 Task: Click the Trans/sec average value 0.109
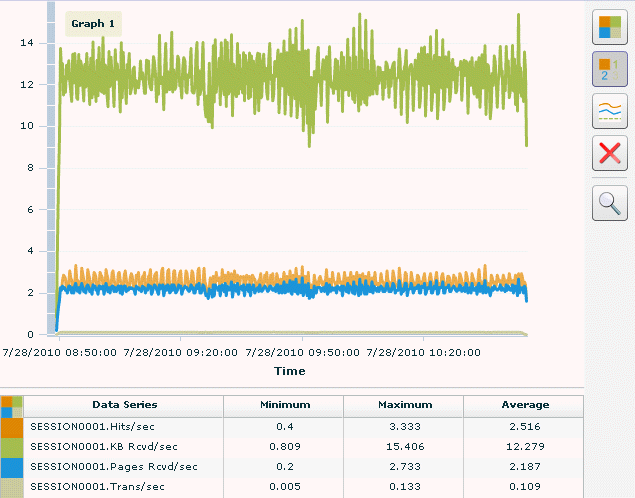click(525, 487)
